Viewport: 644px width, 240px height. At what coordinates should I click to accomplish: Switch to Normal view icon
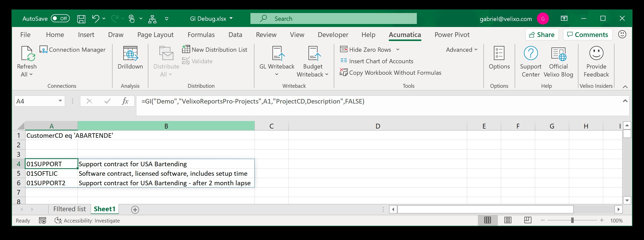point(487,220)
